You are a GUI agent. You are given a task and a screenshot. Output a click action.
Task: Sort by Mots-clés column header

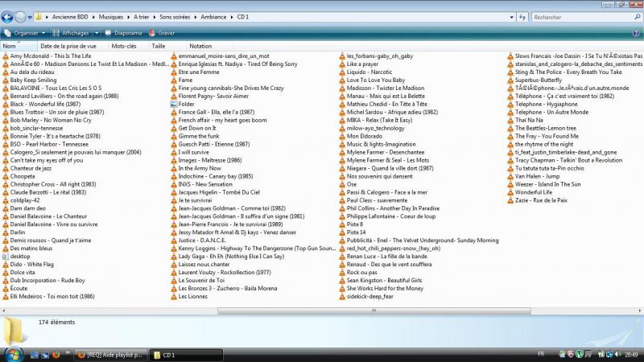tap(129, 46)
